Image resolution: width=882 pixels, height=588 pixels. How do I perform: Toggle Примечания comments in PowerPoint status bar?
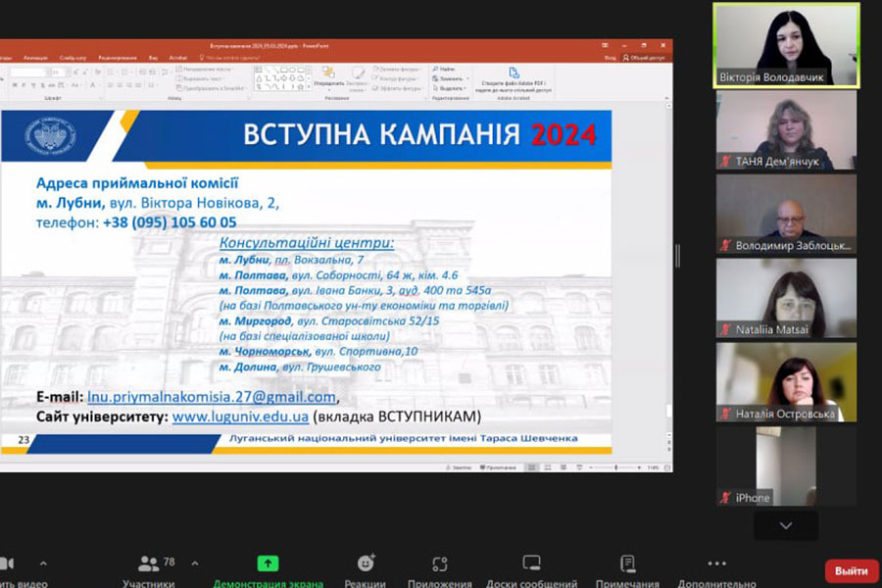click(498, 467)
